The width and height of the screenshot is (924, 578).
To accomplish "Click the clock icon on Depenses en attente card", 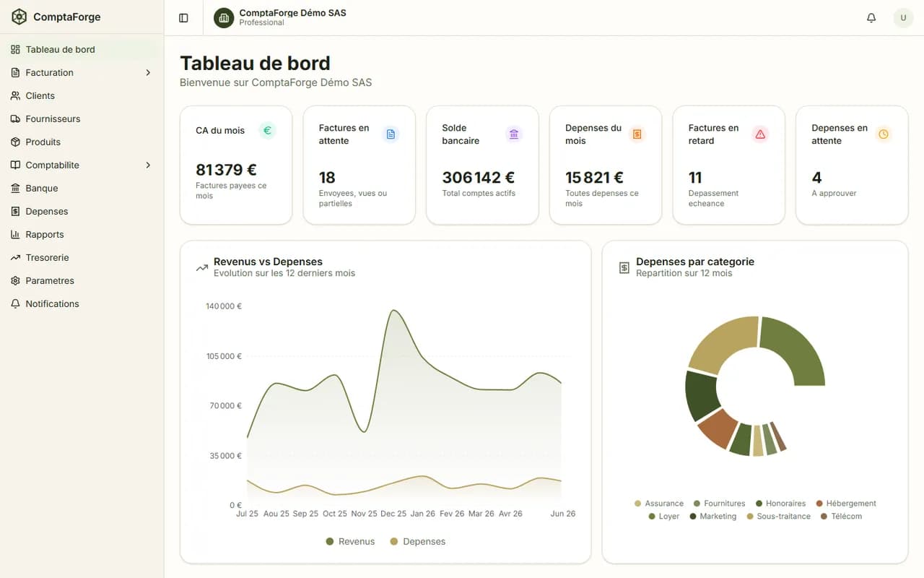I will tap(884, 134).
